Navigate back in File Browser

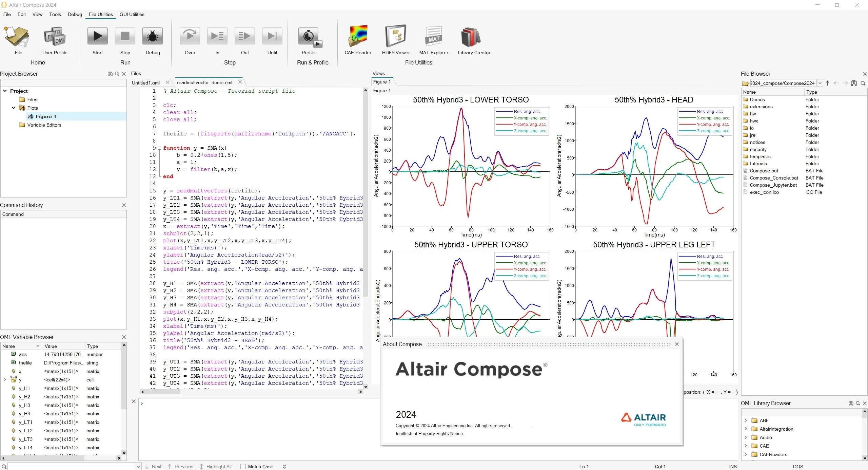tap(836, 83)
